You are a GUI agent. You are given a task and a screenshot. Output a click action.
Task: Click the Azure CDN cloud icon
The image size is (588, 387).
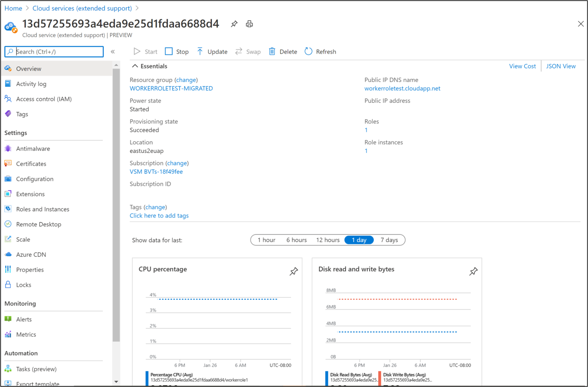pyautogui.click(x=8, y=254)
